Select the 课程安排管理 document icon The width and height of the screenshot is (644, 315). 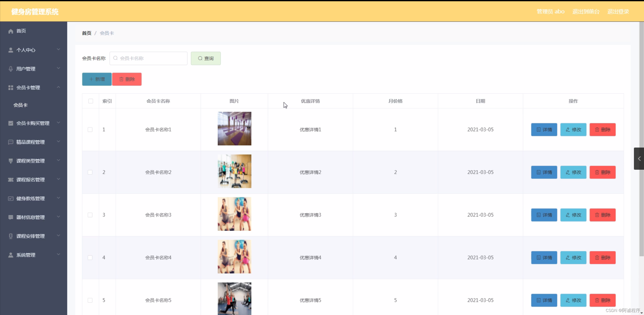click(10, 236)
